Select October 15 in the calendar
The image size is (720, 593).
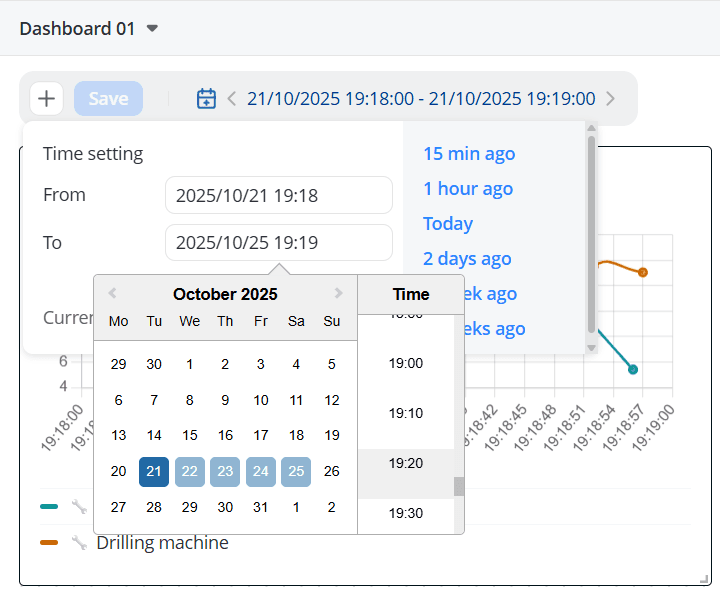pos(190,435)
